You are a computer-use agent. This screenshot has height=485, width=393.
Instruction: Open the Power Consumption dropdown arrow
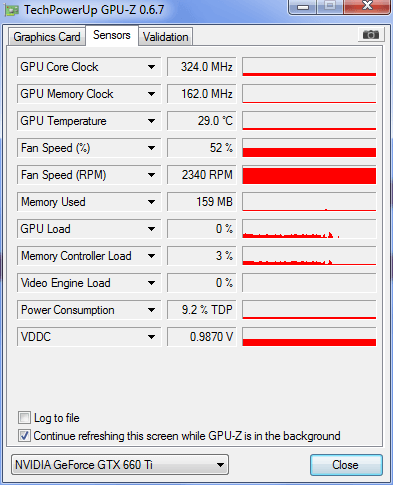point(151,310)
